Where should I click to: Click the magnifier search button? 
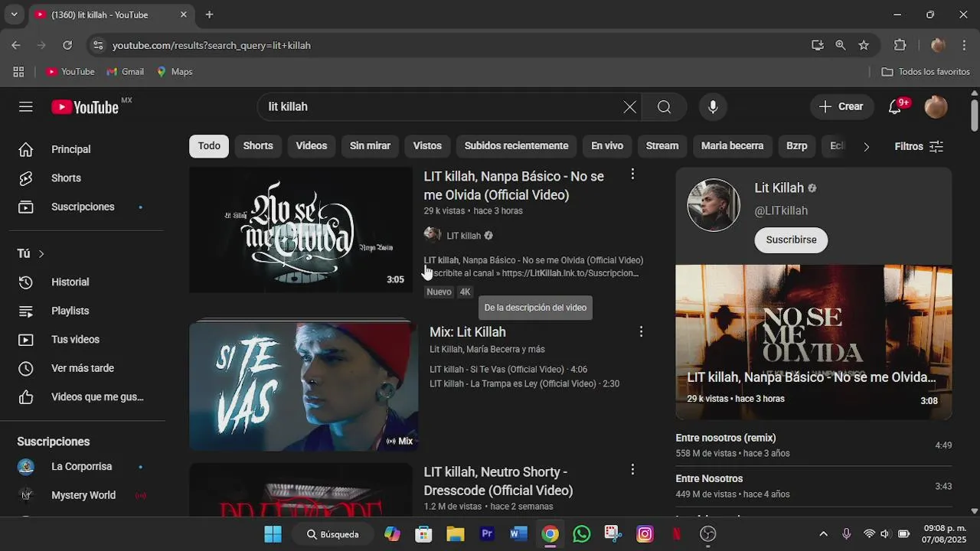coord(664,107)
